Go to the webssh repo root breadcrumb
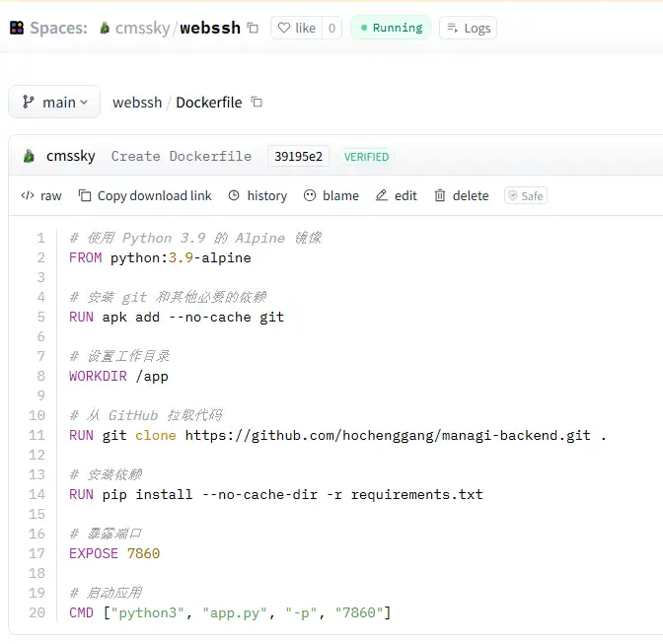Viewport: 663px width, 644px height. click(137, 103)
